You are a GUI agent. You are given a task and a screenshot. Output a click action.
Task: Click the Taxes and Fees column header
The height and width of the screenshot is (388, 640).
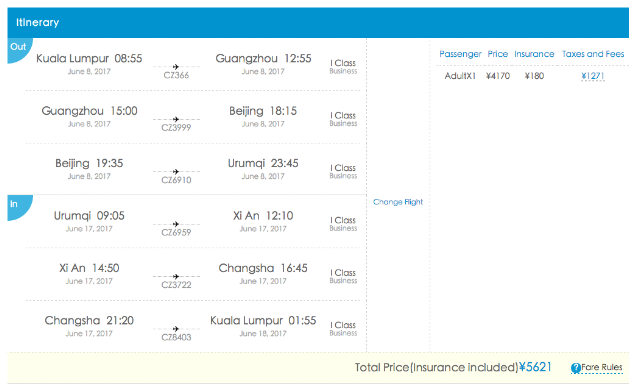593,54
